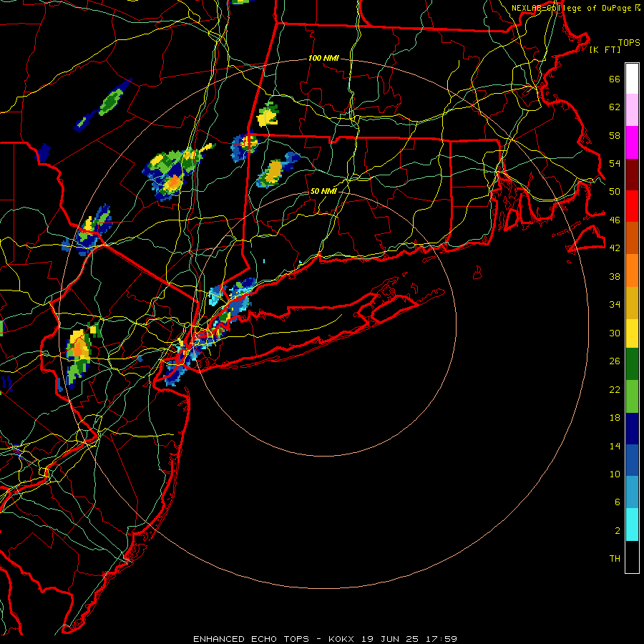Screen dimensions: 644x644
Task: Click the dark maroon legend swatch
Action: [x=632, y=174]
